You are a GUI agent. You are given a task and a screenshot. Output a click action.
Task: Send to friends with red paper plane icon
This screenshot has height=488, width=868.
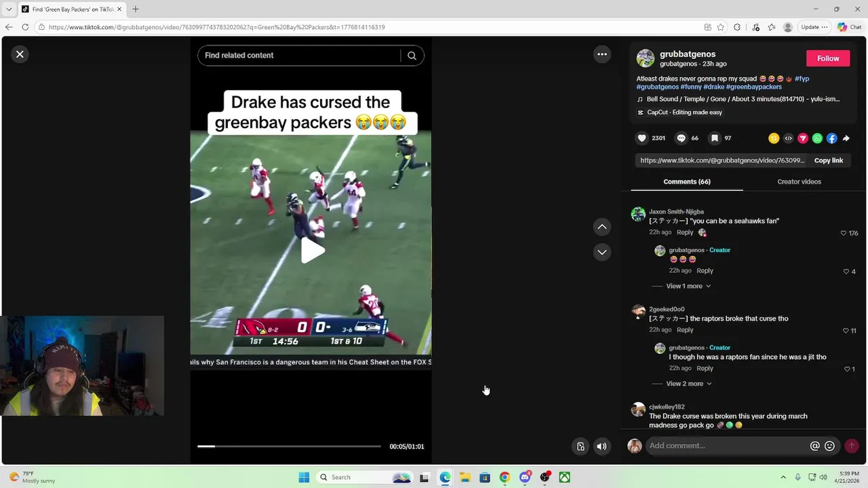[803, 138]
